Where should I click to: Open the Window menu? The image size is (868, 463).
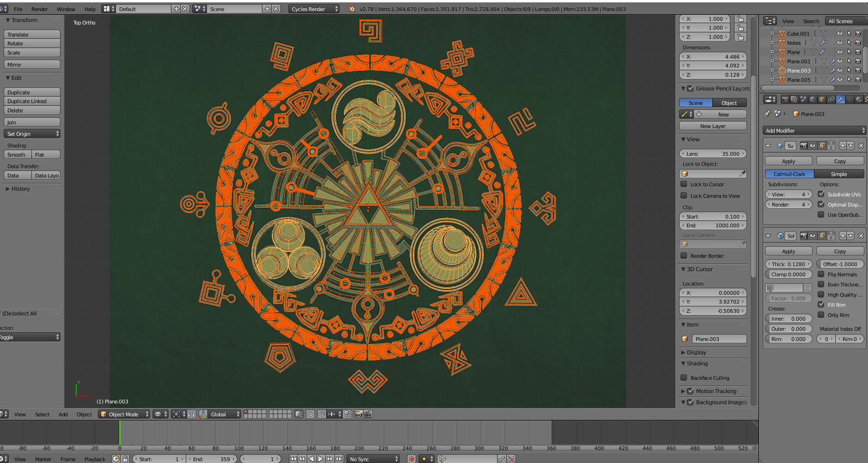[x=66, y=9]
